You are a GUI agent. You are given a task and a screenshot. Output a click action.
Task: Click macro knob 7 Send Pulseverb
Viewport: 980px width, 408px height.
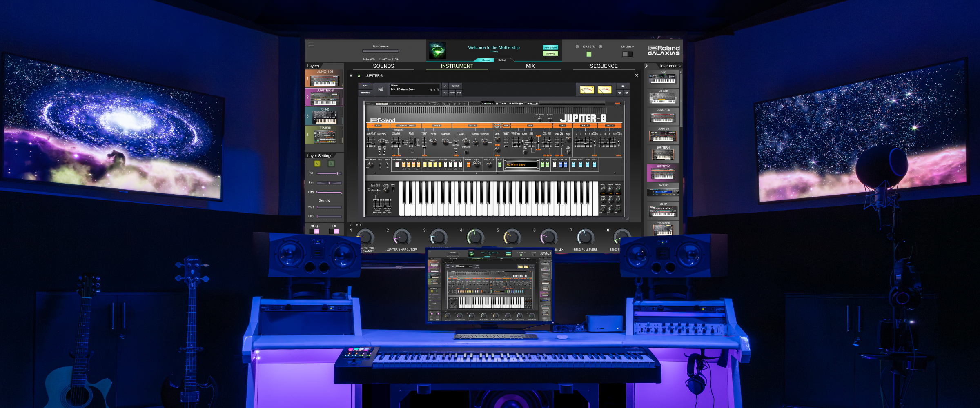[x=586, y=237]
